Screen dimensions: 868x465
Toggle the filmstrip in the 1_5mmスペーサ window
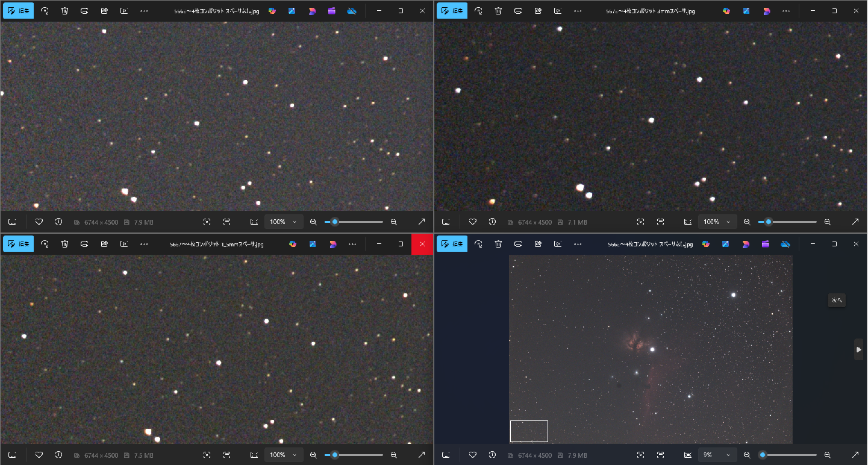click(x=12, y=455)
